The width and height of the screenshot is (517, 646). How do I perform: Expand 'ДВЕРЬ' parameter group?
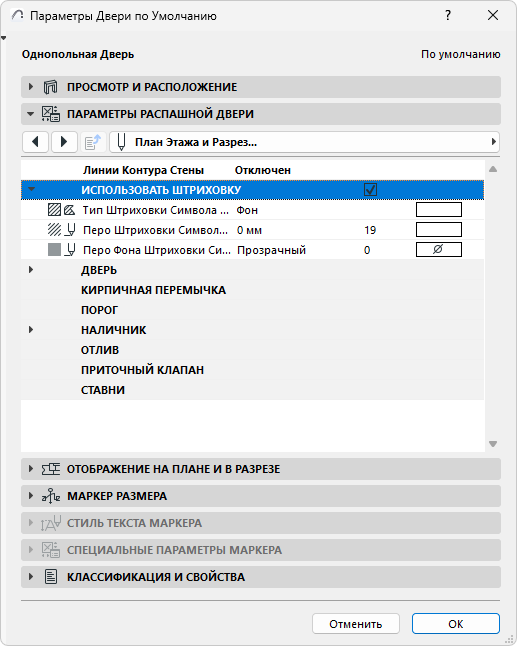31,270
